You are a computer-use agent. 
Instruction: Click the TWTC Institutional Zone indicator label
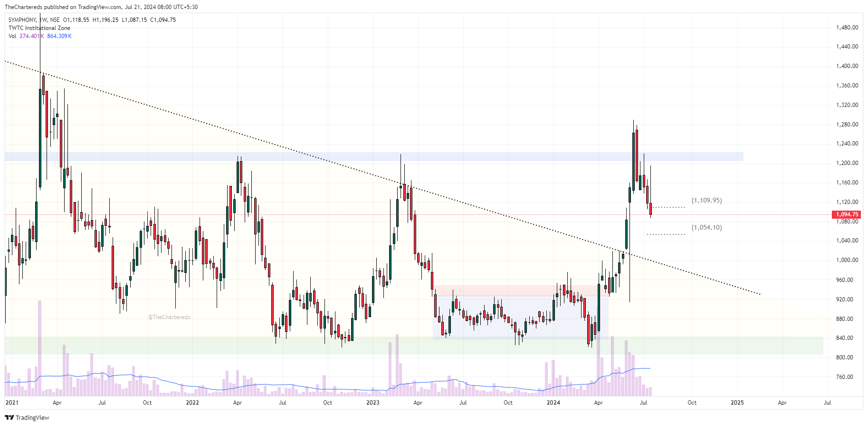[39, 28]
